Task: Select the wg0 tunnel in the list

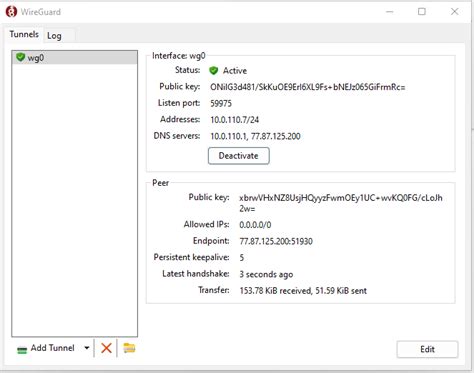Action: click(74, 58)
